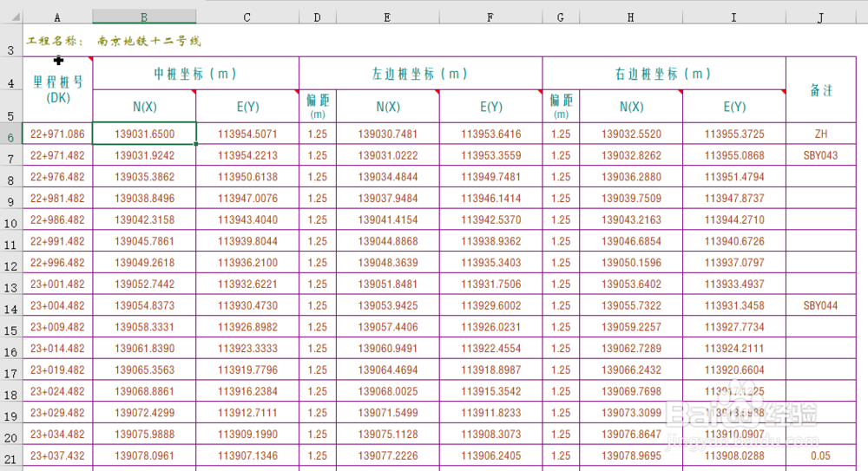Select column H header

pyautogui.click(x=631, y=17)
